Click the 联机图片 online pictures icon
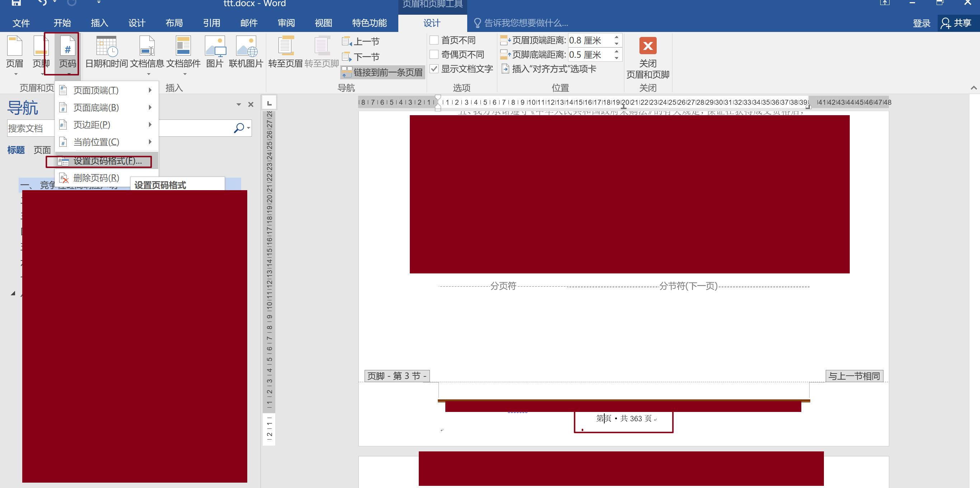Viewport: 980px width, 488px height. (246, 47)
